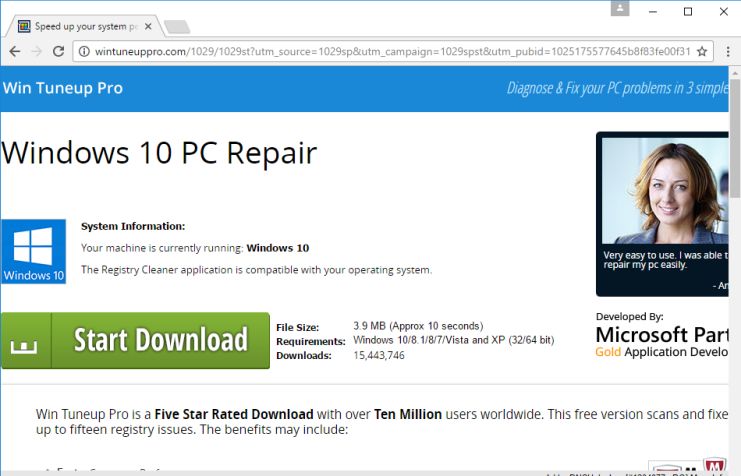Minimize the browser window
The height and width of the screenshot is (476, 741).
pyautogui.click(x=653, y=11)
